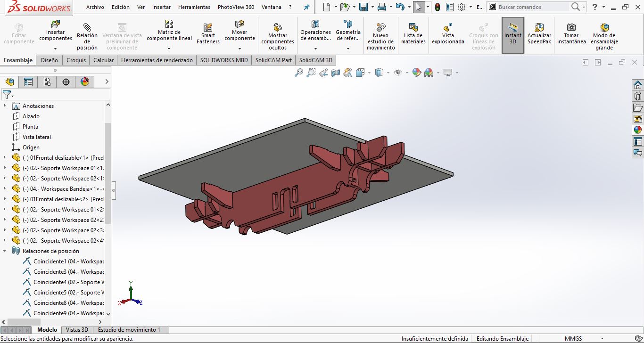Click Relación de posición icon
This screenshot has height=343, width=644.
(87, 27)
